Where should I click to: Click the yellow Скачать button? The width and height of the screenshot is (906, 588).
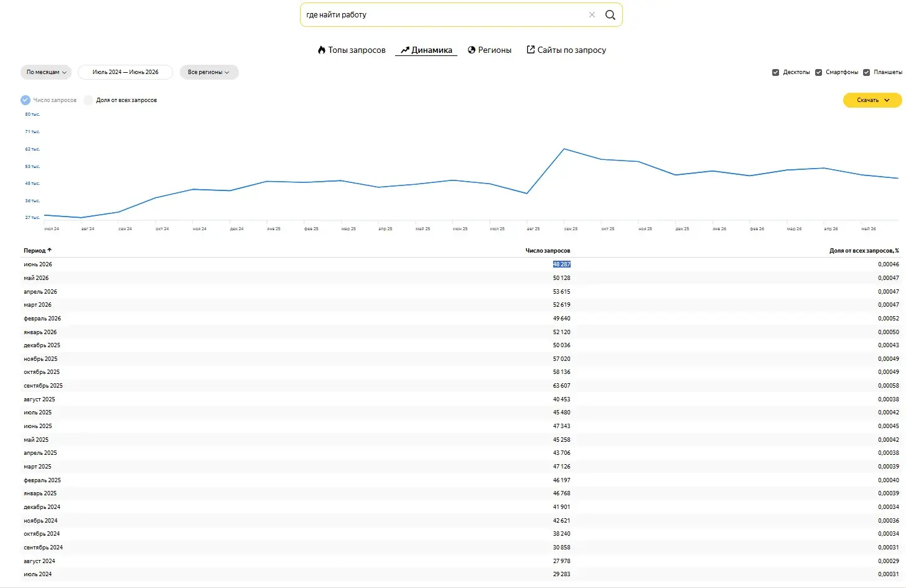click(872, 100)
